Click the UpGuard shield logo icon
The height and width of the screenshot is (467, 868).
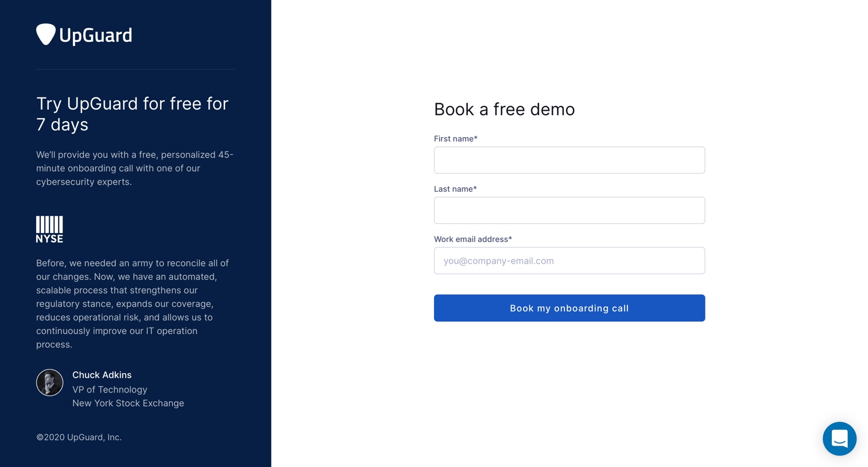pyautogui.click(x=46, y=34)
